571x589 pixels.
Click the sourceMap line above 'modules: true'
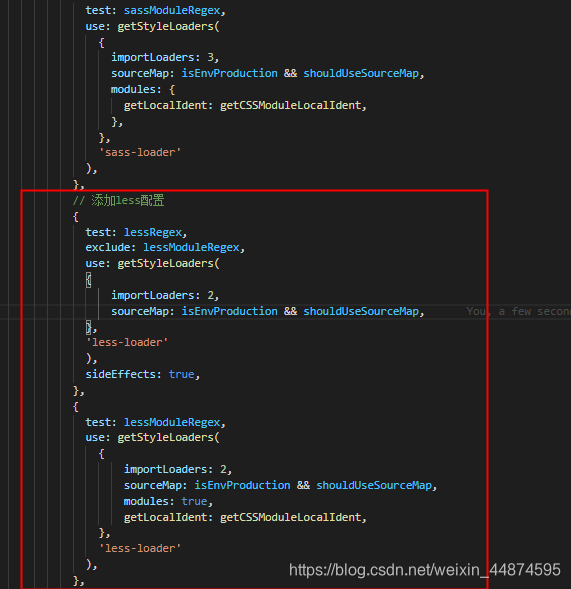click(x=280, y=485)
